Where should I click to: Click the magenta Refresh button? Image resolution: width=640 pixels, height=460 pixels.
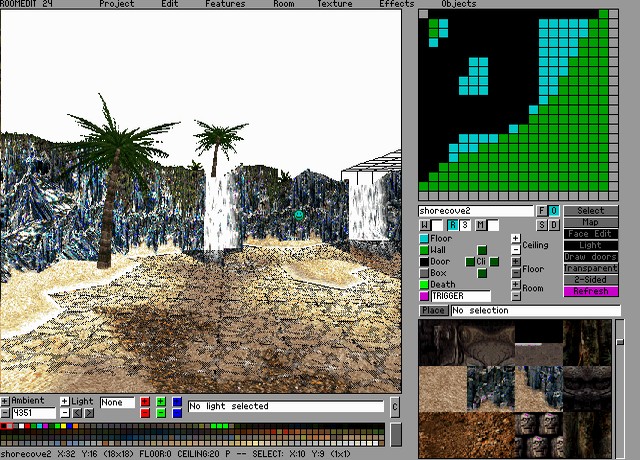coord(590,291)
